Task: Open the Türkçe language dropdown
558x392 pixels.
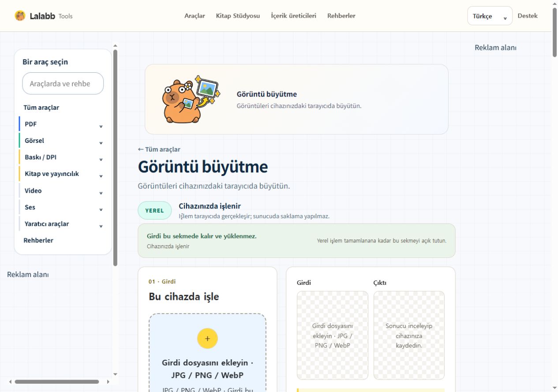Action: point(490,16)
